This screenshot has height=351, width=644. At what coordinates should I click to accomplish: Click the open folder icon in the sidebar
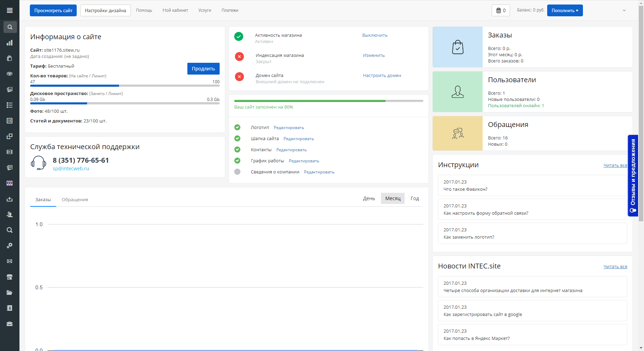[10, 292]
